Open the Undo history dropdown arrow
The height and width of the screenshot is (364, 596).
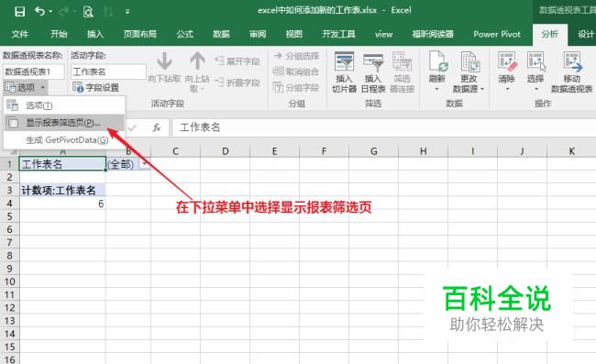[50, 11]
